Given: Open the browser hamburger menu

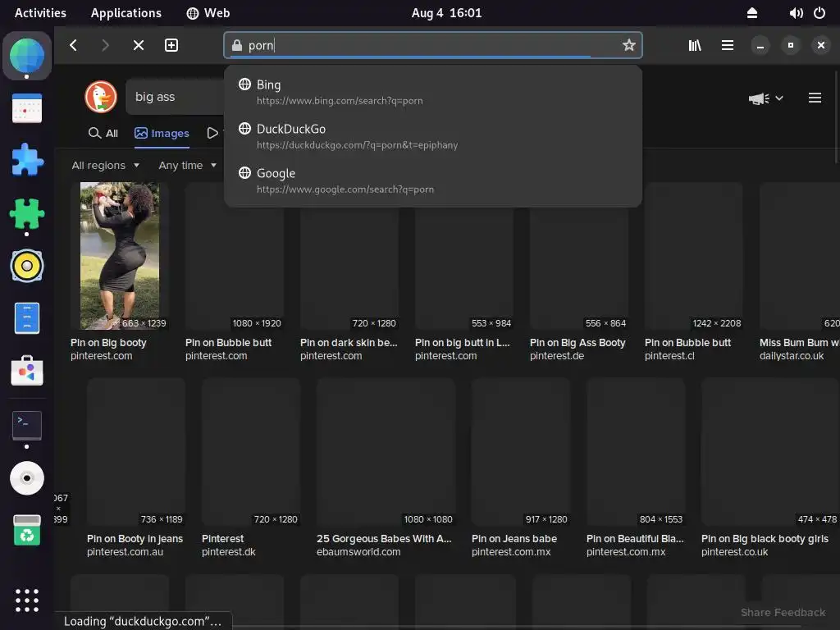Looking at the screenshot, I should [728, 46].
